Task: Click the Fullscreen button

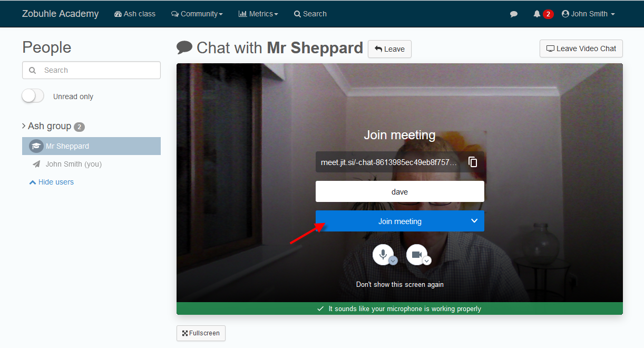Action: coord(201,333)
